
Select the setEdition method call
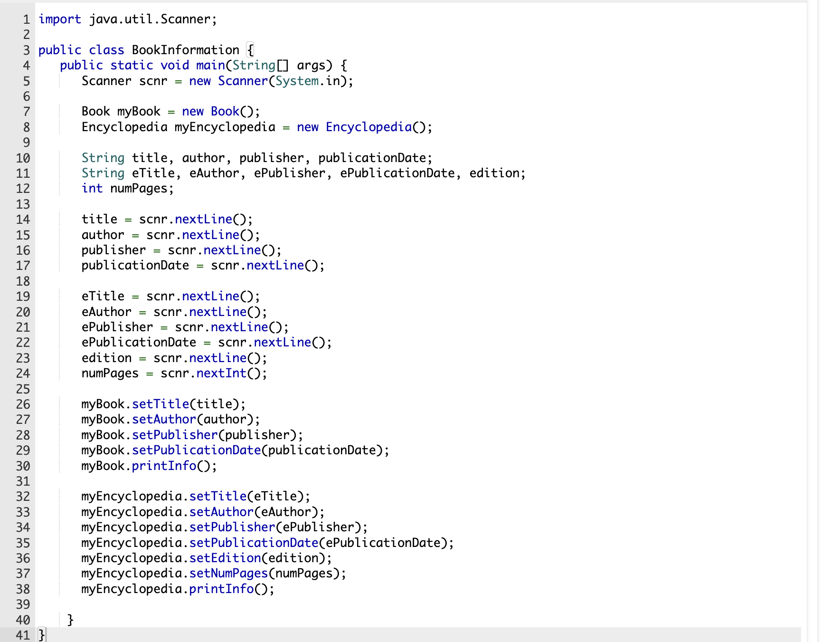[225, 557]
